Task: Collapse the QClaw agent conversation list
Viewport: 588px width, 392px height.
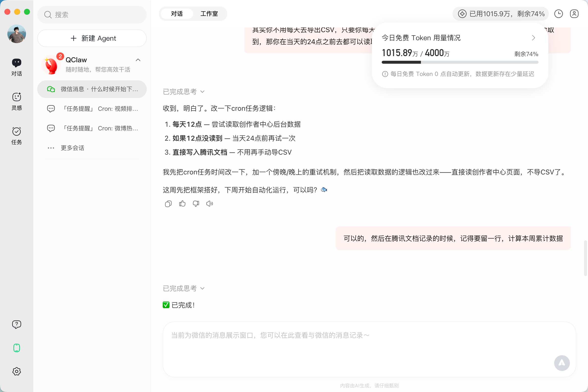Action: tap(138, 60)
